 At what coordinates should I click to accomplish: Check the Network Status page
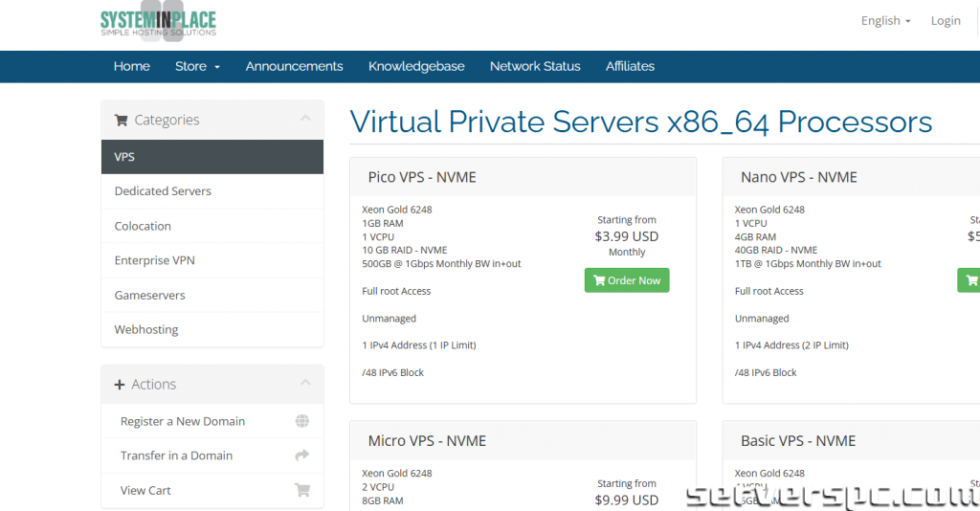click(535, 66)
